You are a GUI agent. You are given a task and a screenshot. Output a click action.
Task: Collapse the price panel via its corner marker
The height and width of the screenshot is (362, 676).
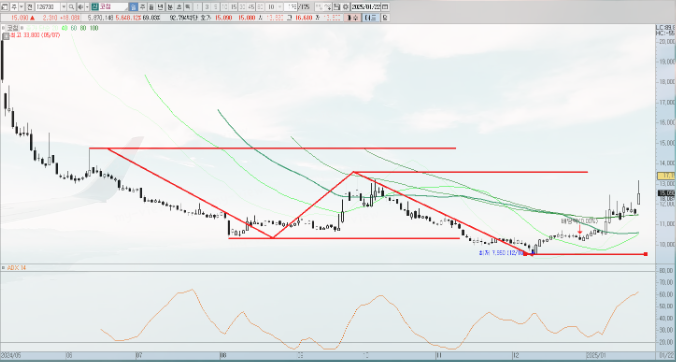[x=3, y=28]
